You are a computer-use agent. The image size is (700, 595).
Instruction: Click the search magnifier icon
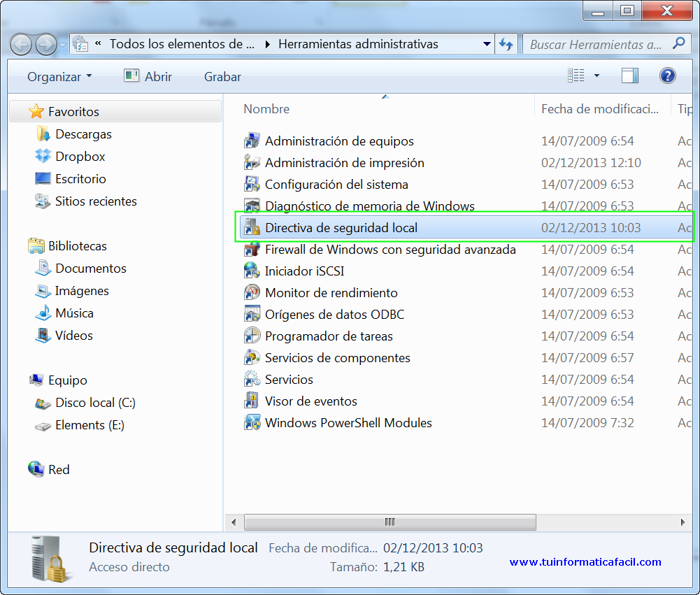[x=678, y=43]
